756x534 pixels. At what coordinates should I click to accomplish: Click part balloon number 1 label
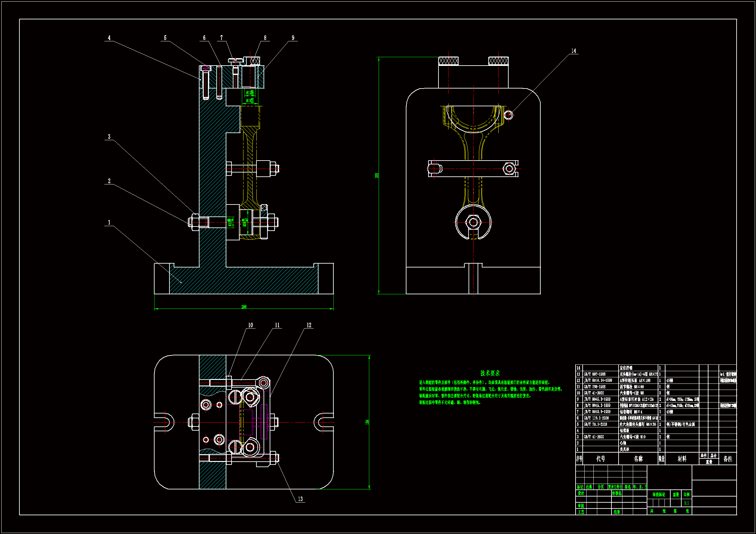point(109,222)
